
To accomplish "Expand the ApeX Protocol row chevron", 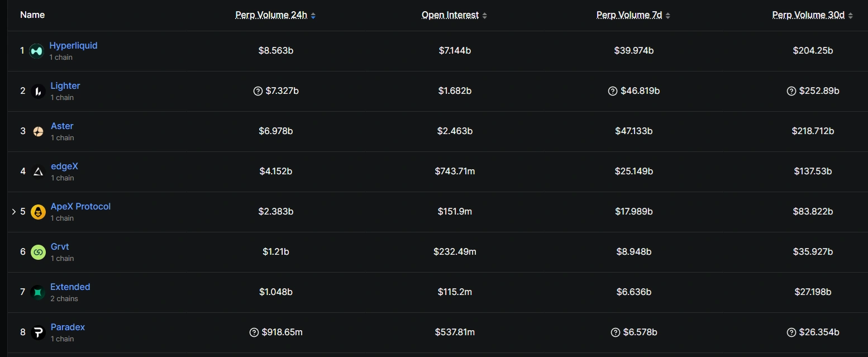I will pyautogui.click(x=13, y=211).
